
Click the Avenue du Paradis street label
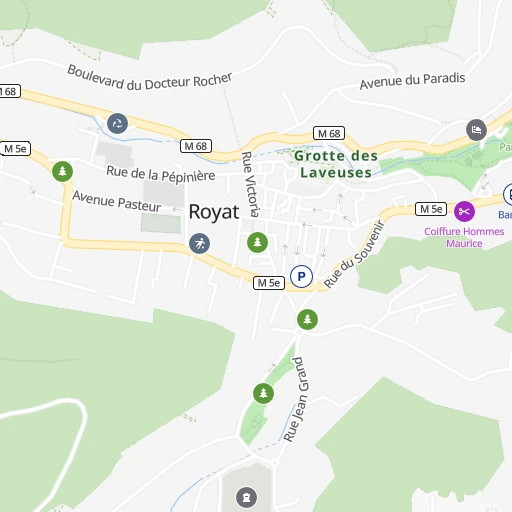[412, 80]
